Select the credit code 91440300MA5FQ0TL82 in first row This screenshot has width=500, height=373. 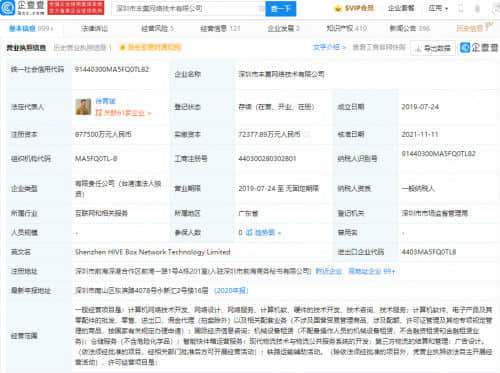click(x=112, y=69)
